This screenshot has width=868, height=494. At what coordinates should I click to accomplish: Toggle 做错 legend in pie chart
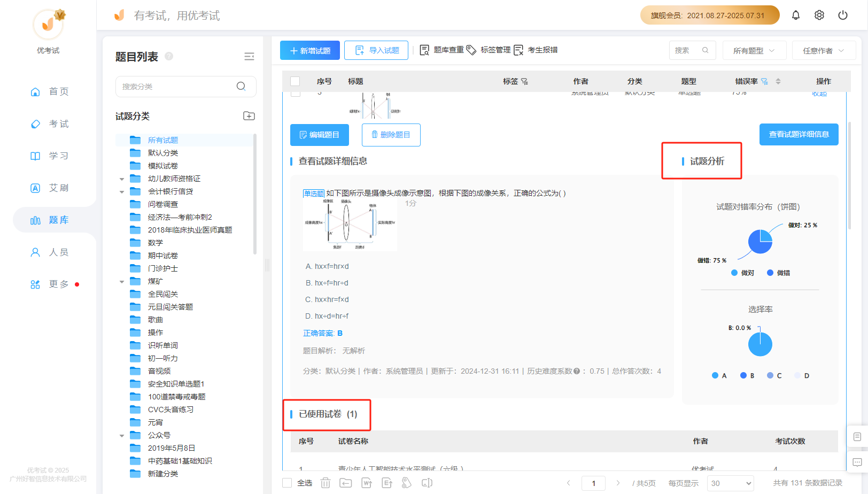778,273
